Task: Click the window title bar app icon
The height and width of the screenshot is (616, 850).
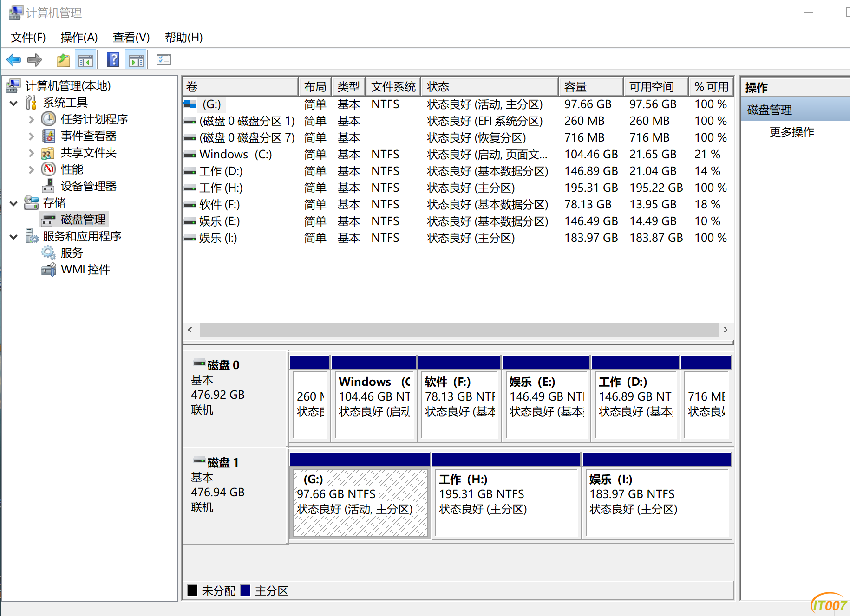Action: pos(15,13)
